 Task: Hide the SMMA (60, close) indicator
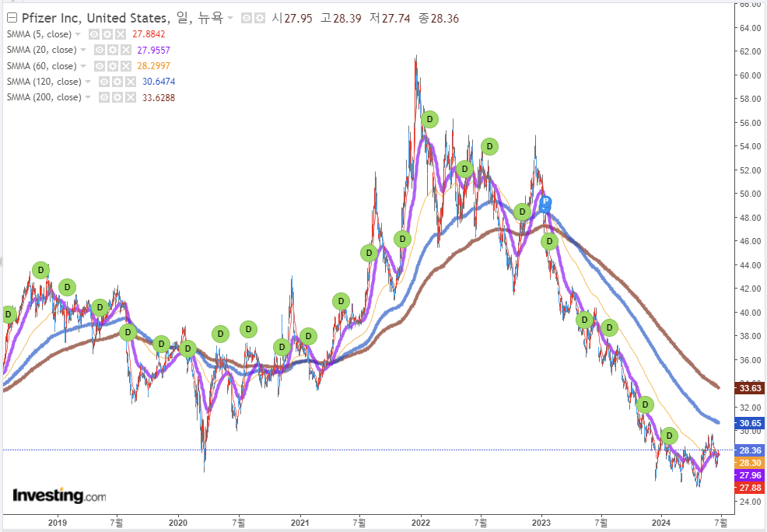click(x=100, y=66)
